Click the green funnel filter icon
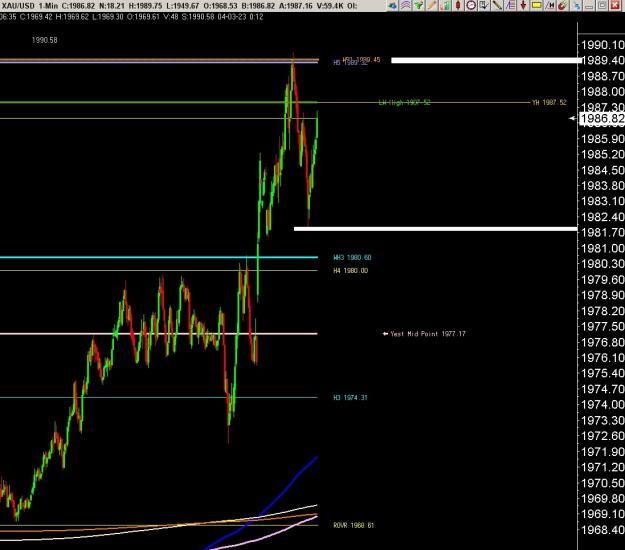 419,6
